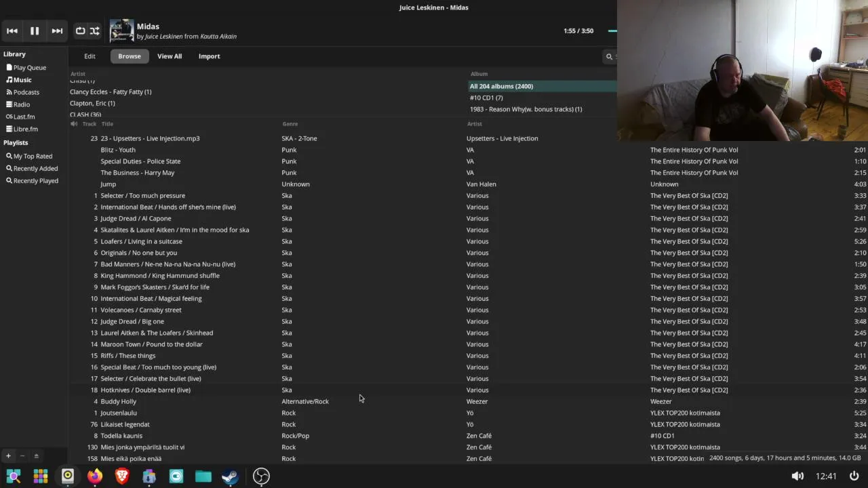Viewport: 868px width, 488px height.
Task: Click the Import button
Action: pyautogui.click(x=209, y=56)
